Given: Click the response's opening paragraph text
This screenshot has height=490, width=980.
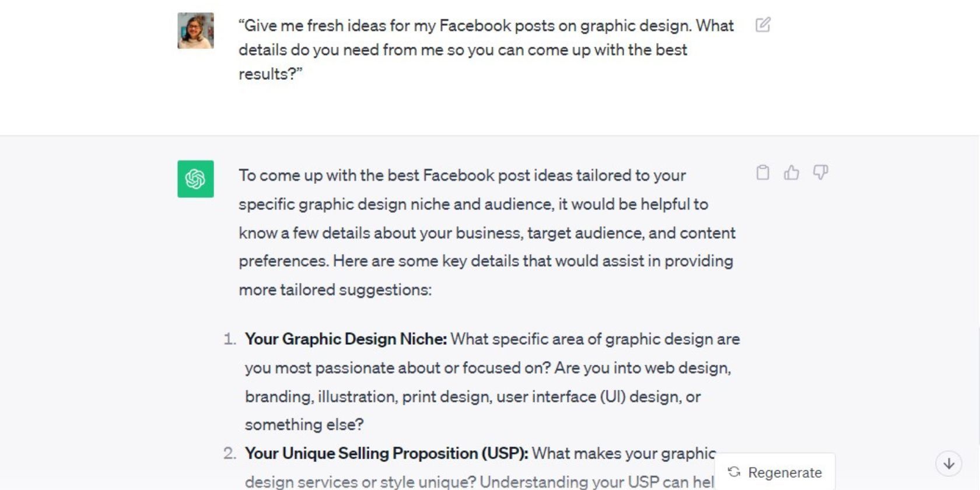Looking at the screenshot, I should pos(487,233).
